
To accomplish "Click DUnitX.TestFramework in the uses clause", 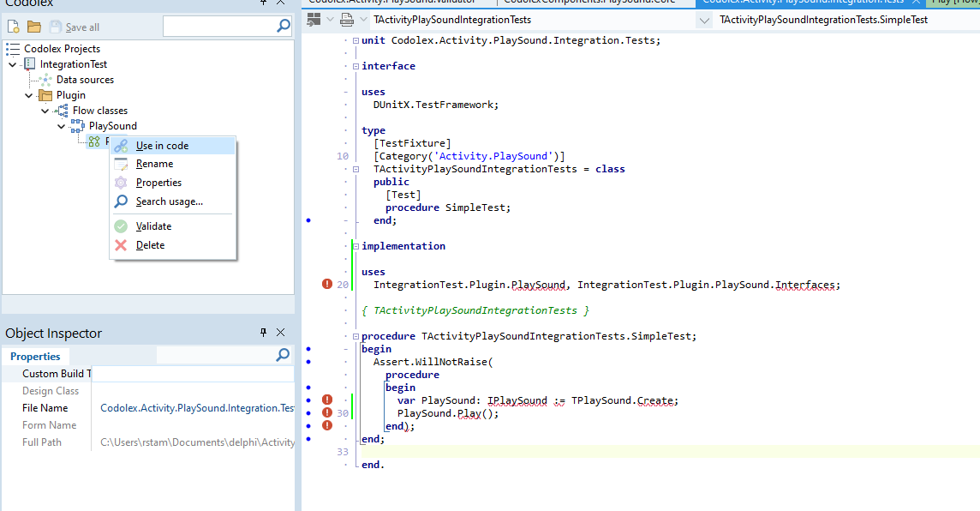I will [434, 105].
